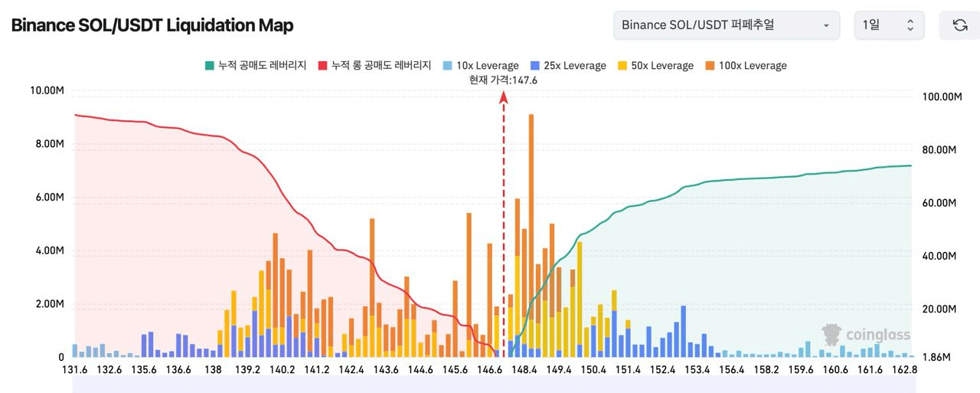
Task: Click the 138 x-axis price label
Action: coord(213,369)
